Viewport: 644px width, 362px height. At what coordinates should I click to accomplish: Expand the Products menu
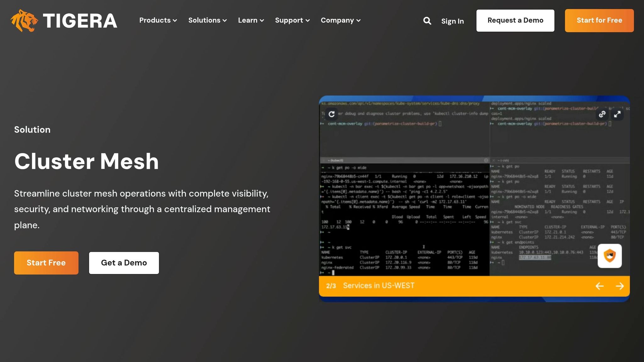158,20
